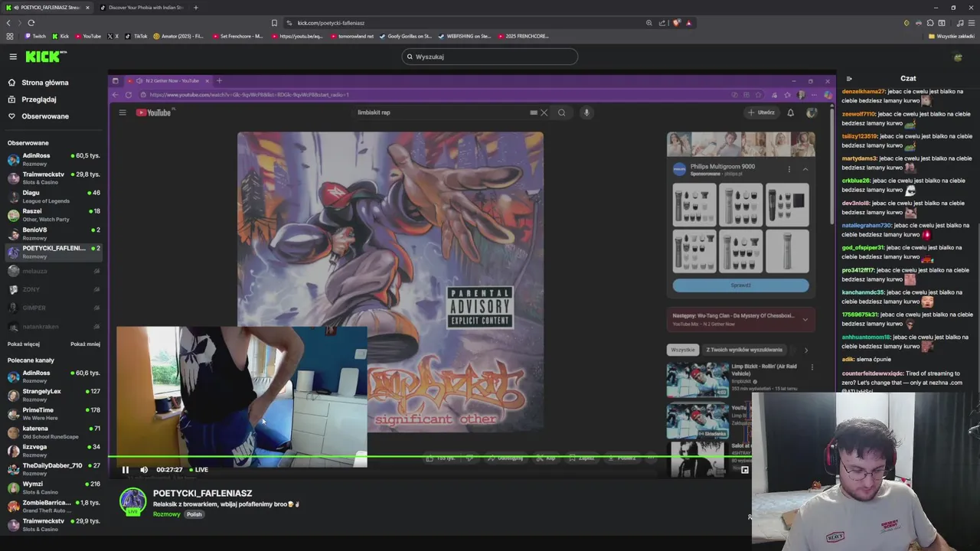Viewport: 980px width, 551px height.
Task: Click the Sprawdź ad button
Action: pyautogui.click(x=740, y=285)
